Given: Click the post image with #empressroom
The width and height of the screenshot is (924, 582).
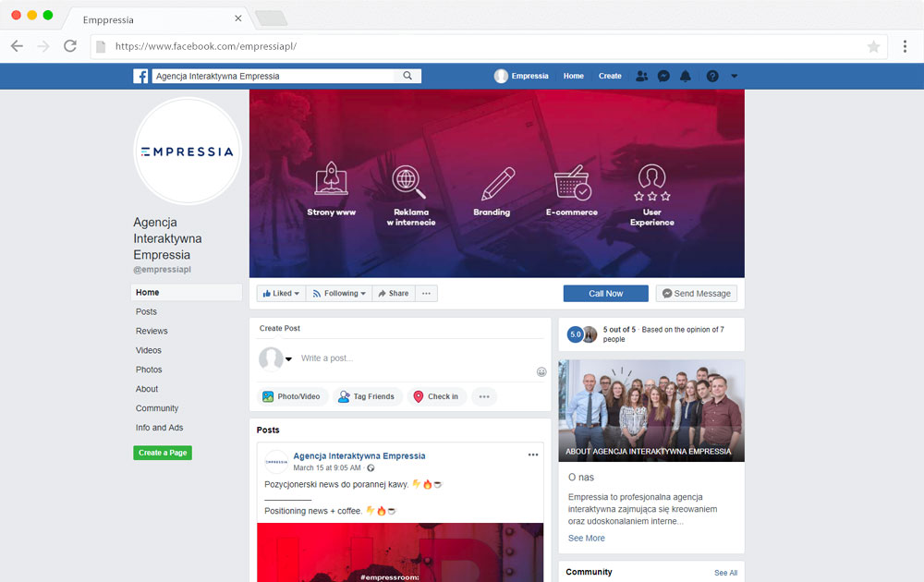Looking at the screenshot, I should pyautogui.click(x=400, y=552).
